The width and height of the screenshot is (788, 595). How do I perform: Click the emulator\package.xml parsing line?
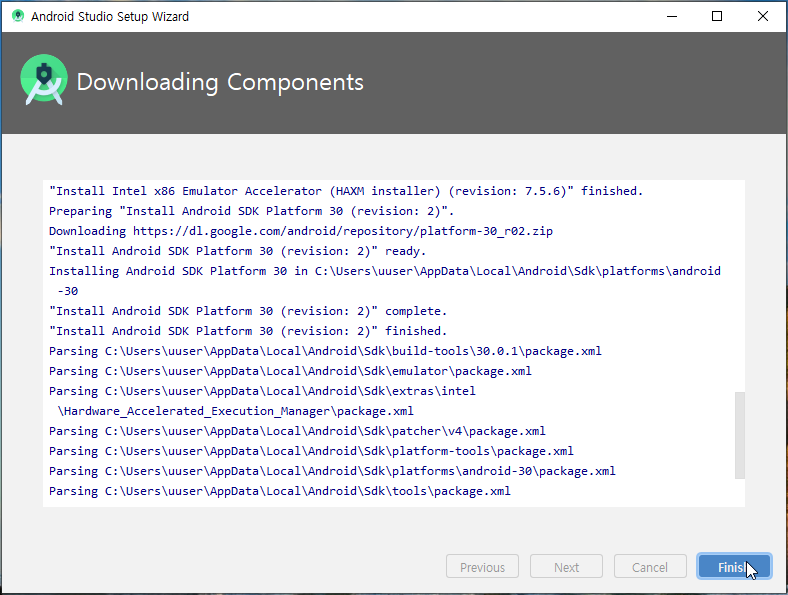[290, 371]
